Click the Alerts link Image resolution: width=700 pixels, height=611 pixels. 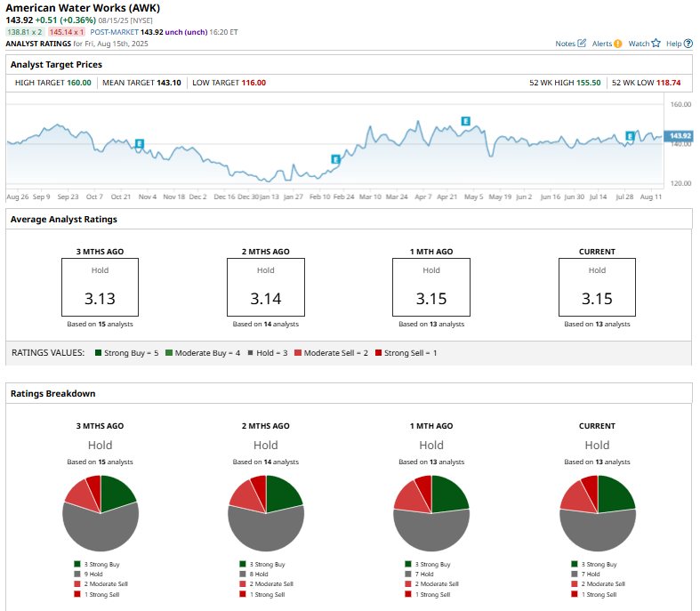pos(602,44)
